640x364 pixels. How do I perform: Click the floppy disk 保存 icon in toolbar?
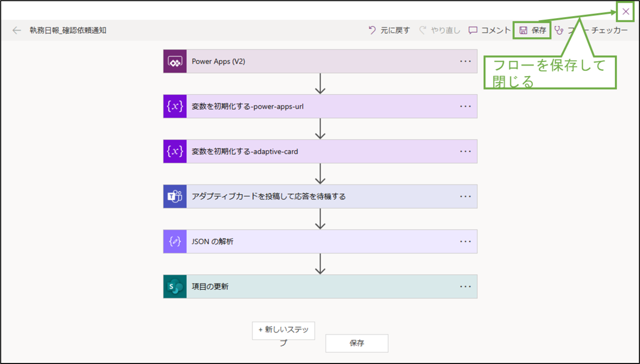tap(523, 30)
